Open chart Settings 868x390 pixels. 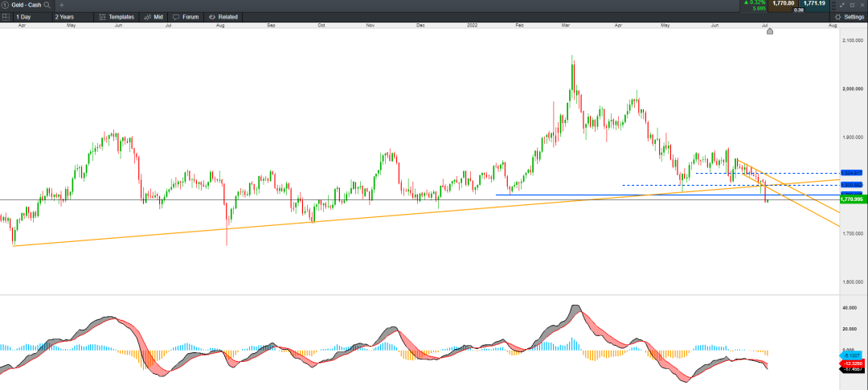pyautogui.click(x=850, y=17)
